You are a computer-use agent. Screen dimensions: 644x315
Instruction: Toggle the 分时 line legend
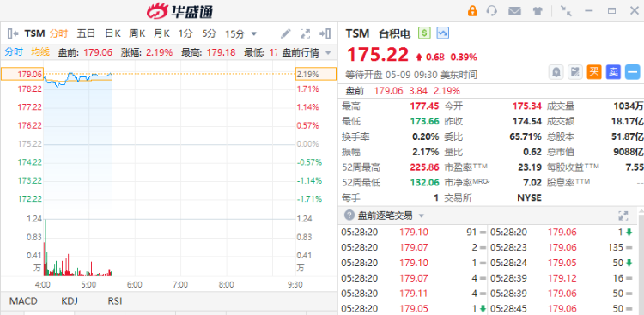click(x=14, y=51)
